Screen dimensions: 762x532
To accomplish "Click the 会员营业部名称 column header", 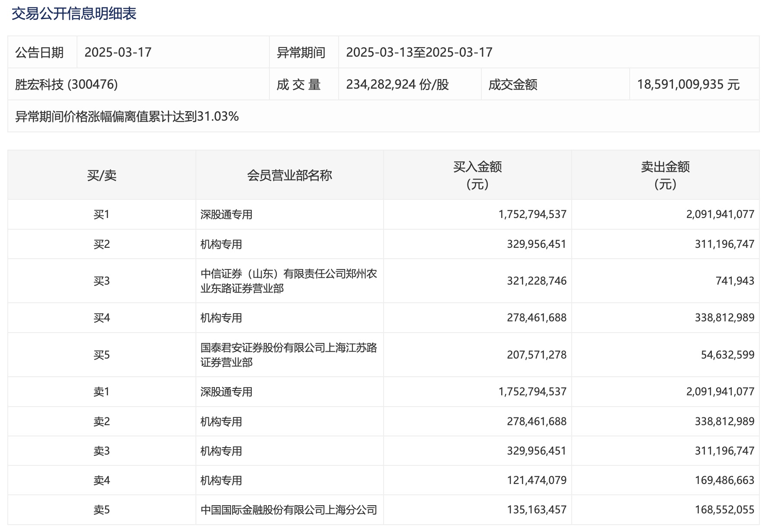I will click(289, 175).
